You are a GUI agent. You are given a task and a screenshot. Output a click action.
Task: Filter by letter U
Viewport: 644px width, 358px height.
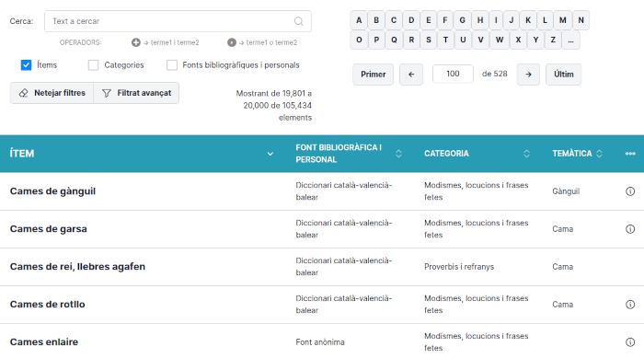[463, 40]
